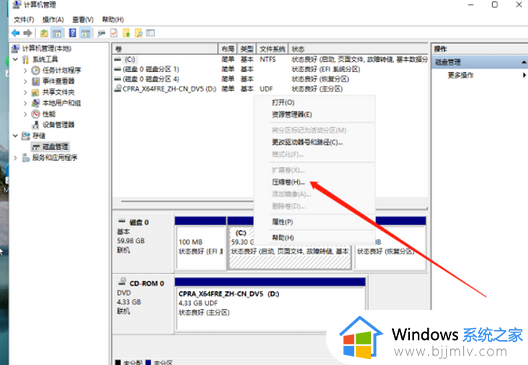This screenshot has width=528, height=365.
Task: Click the 本地用户和组 icon in tree
Action: point(35,103)
